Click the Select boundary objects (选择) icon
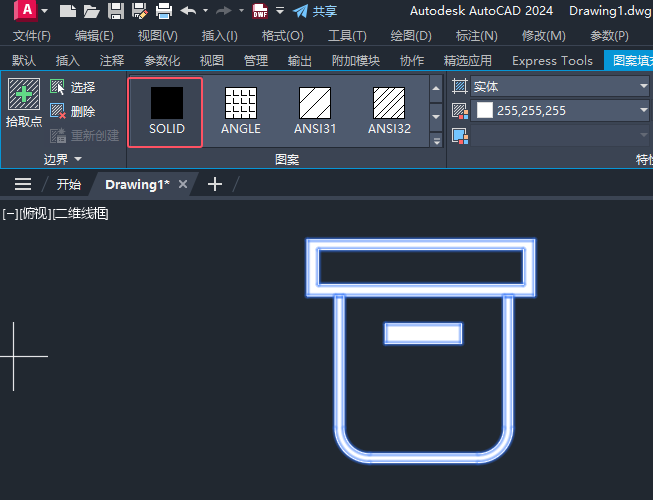Image resolution: width=653 pixels, height=500 pixels. (57, 87)
